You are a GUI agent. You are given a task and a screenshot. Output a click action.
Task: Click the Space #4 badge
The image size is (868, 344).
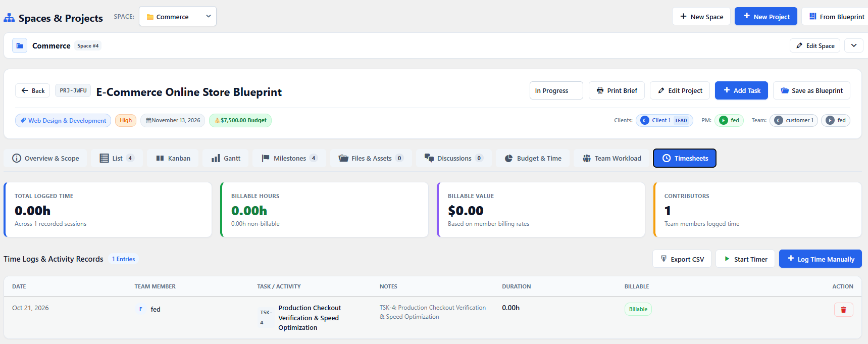tap(88, 45)
